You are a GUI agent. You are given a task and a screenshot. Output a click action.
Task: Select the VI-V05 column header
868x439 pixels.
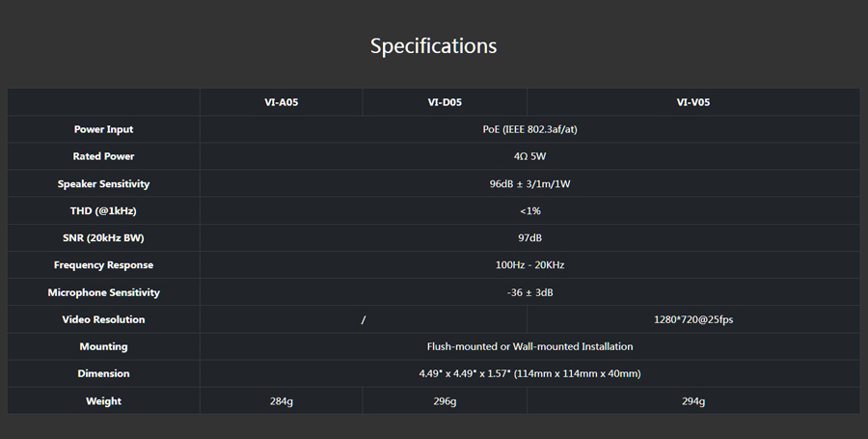pos(692,101)
